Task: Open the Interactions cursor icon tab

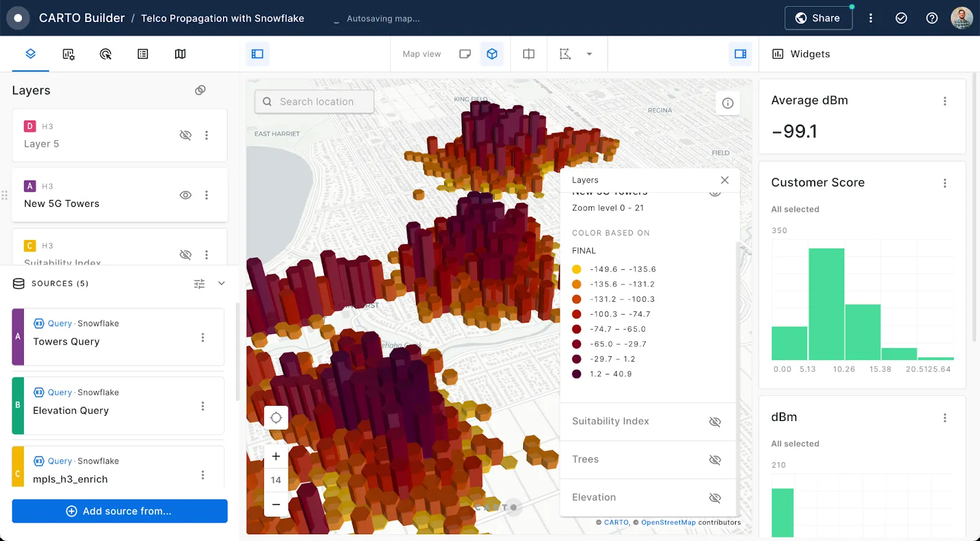Action: (105, 54)
